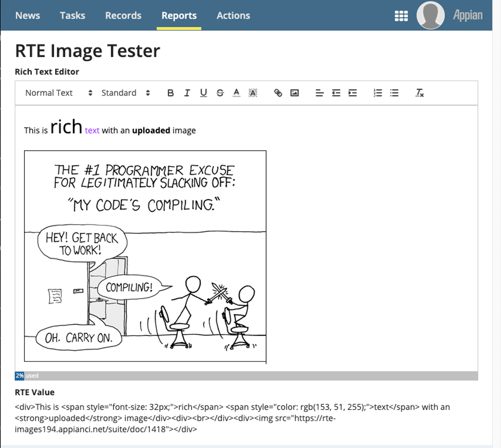Open the user profile avatar menu

point(430,15)
